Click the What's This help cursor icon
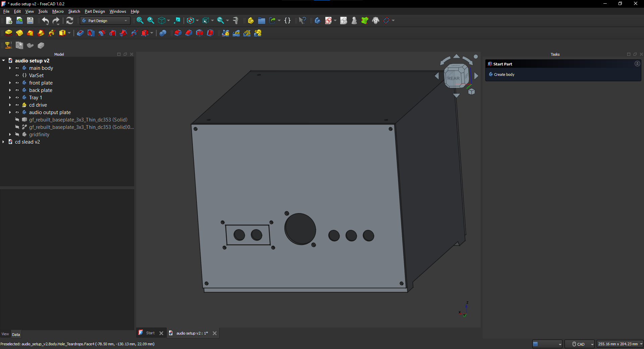The image size is (644, 349). pyautogui.click(x=302, y=20)
